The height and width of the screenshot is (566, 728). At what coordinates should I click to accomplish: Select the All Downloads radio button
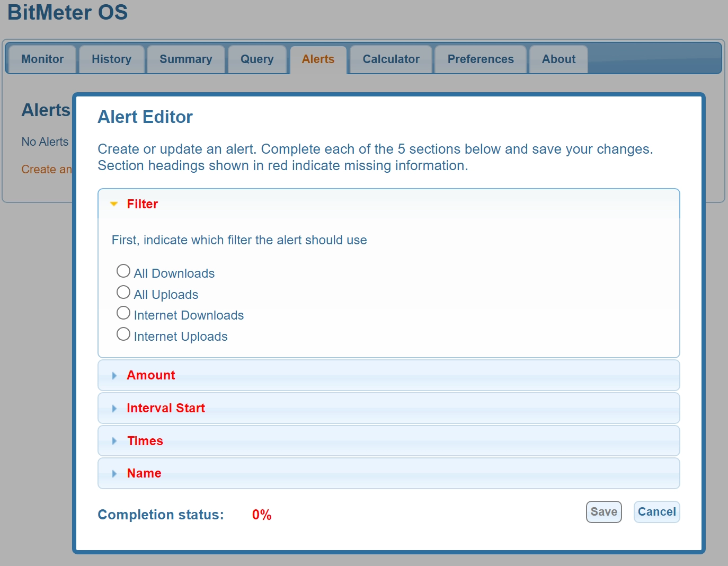(123, 271)
